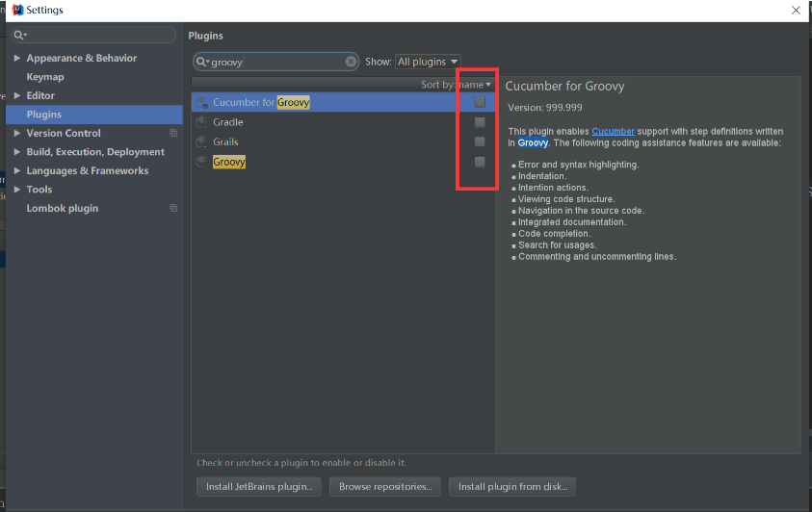Open the Cucumber hyperlink in description
The height and width of the screenshot is (512, 812).
point(613,131)
